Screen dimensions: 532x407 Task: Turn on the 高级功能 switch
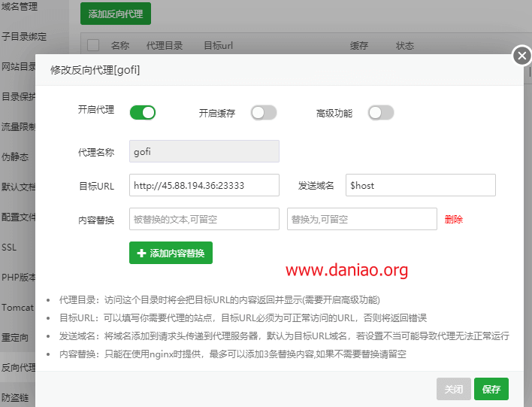[x=380, y=112]
